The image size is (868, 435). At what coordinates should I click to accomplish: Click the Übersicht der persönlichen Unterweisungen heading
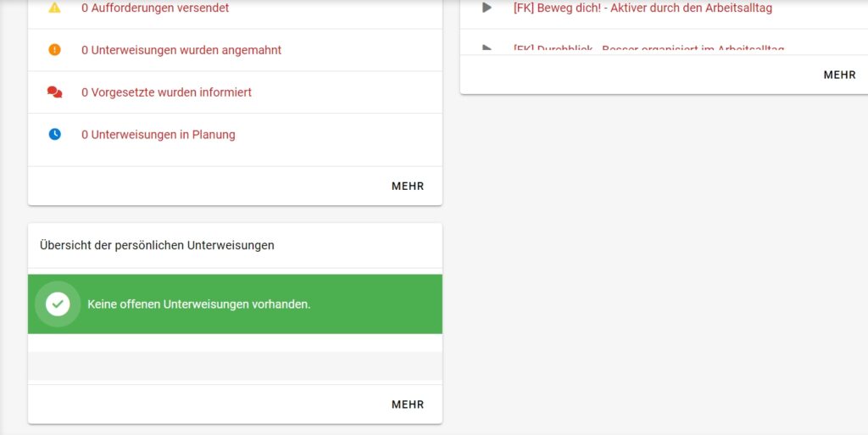(157, 245)
